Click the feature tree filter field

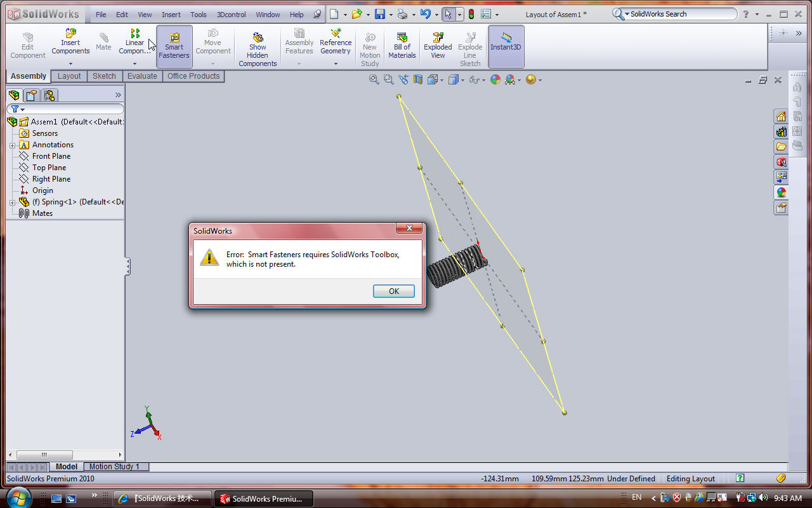[x=65, y=109]
